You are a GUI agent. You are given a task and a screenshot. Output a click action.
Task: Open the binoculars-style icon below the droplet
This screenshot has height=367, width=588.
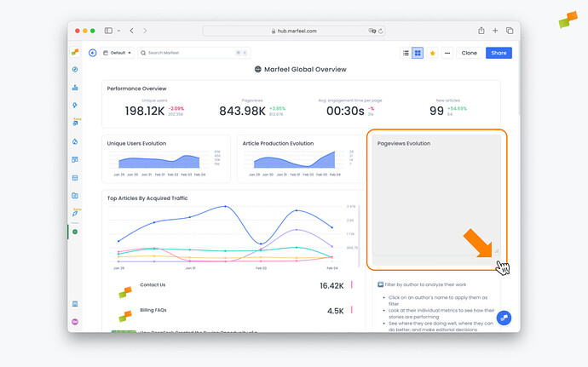tap(75, 160)
